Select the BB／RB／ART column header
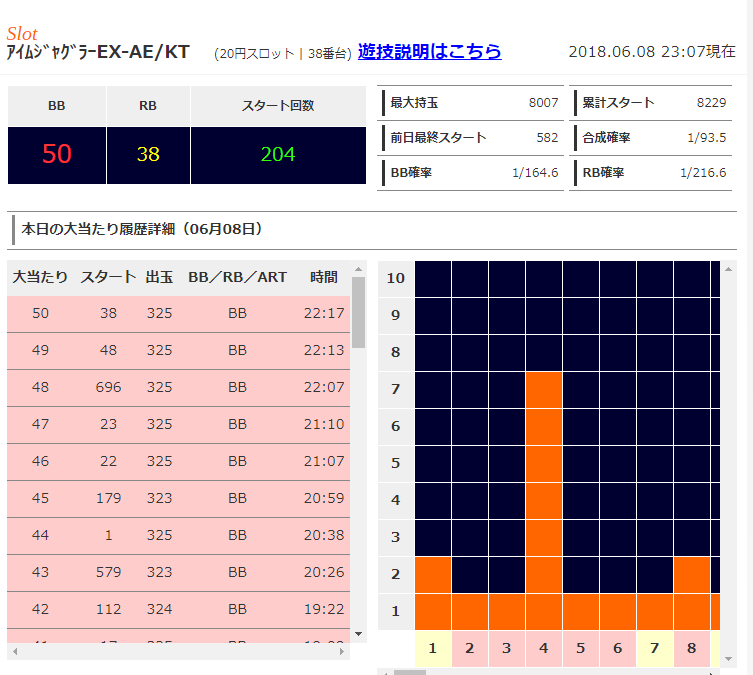The height and width of the screenshot is (675, 753). [x=237, y=277]
